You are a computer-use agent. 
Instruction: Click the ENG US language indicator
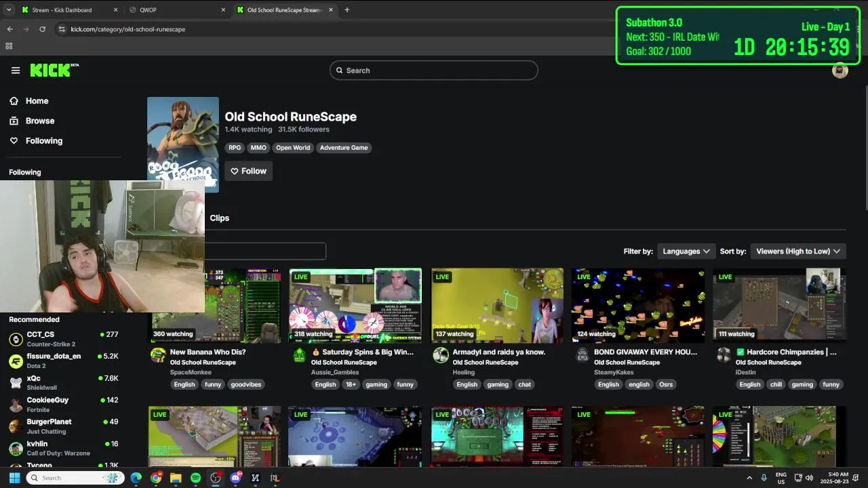pos(781,478)
